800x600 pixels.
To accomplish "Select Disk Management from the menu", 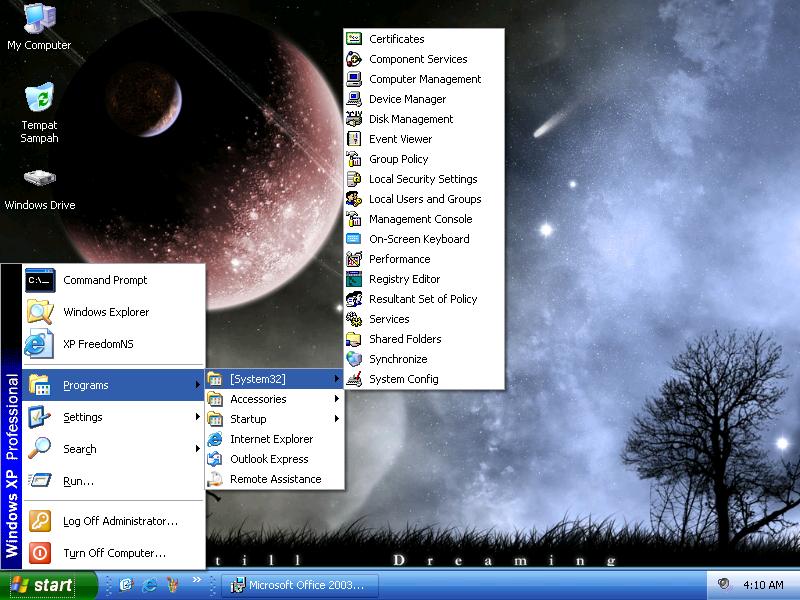I will coord(410,119).
